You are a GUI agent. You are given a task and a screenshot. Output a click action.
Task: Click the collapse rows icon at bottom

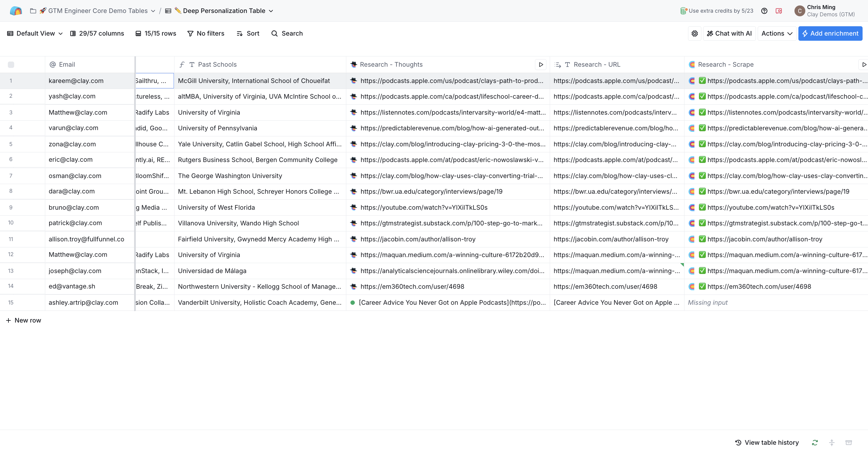pos(832,443)
